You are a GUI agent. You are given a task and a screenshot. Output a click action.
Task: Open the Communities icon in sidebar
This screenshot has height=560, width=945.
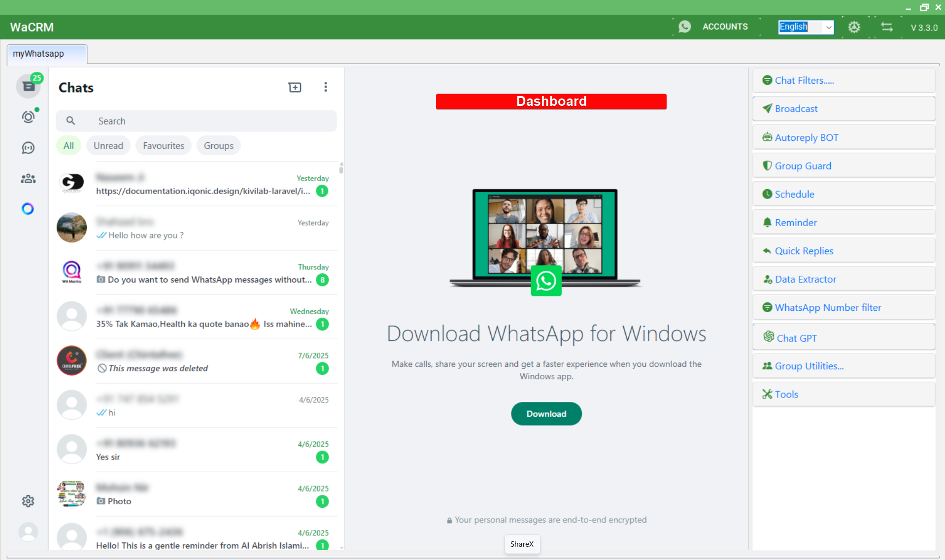click(x=28, y=178)
